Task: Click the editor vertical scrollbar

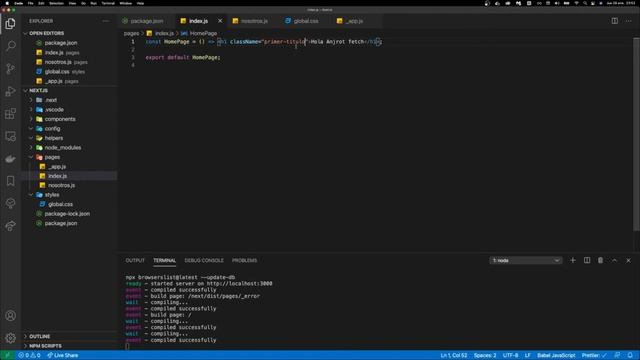Action: [636, 134]
